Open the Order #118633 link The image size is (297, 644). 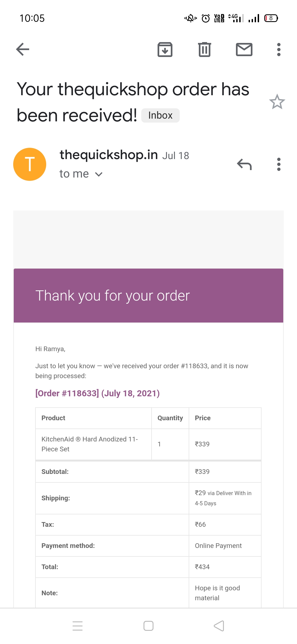click(97, 393)
